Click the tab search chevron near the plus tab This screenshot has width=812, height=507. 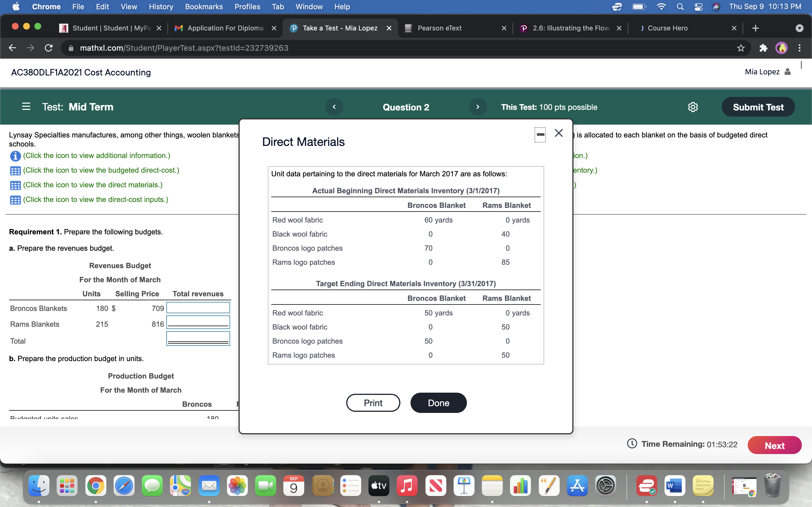pyautogui.click(x=799, y=28)
